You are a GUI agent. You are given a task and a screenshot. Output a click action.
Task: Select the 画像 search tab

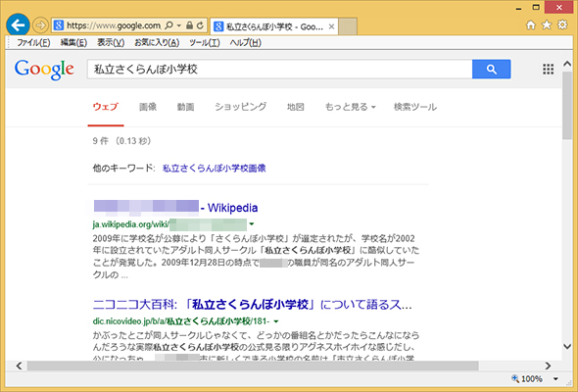(148, 107)
